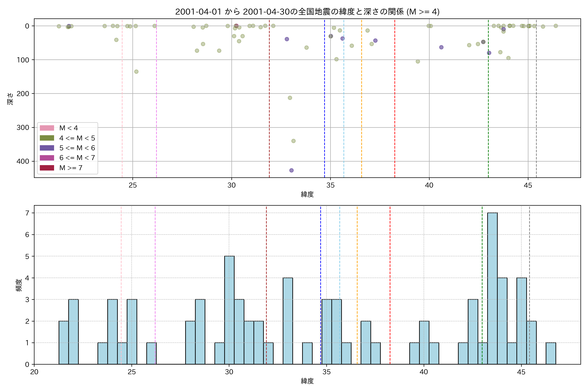Click the red earthquake marker near latitude 30
Viewport: 588px width, 392px height.
tap(236, 26)
